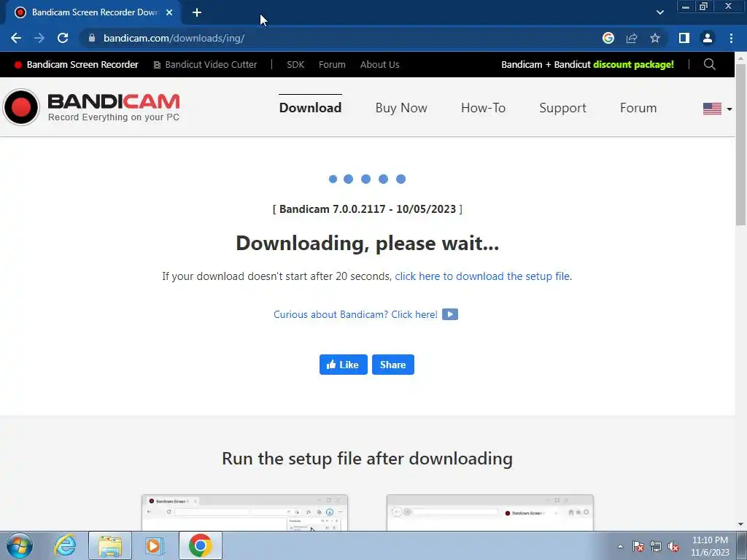Click the address bar URL

(x=174, y=38)
